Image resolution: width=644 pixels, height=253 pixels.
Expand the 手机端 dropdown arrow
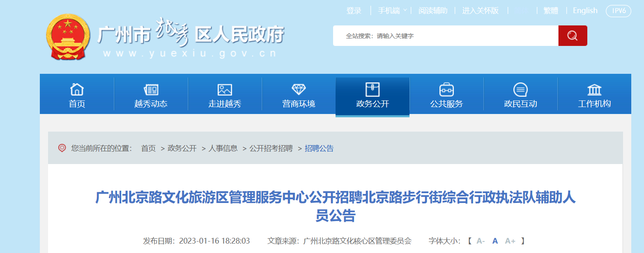click(x=405, y=10)
